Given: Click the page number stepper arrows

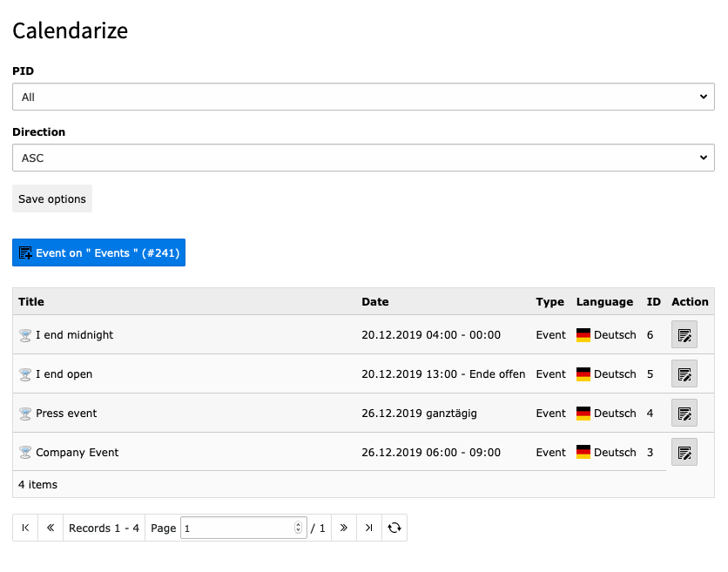Looking at the screenshot, I should (298, 528).
